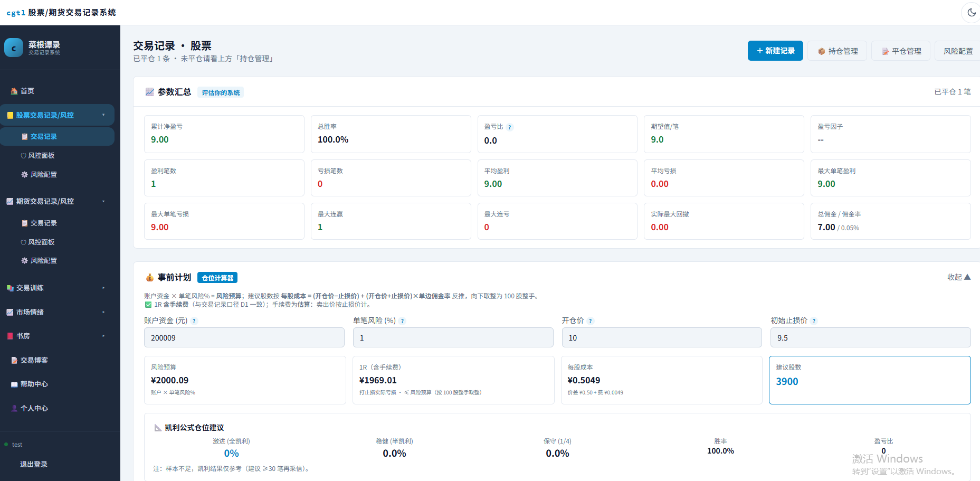The image size is (980, 481).
Task: Collapse 事前计划 panel via 收起
Action: click(958, 277)
